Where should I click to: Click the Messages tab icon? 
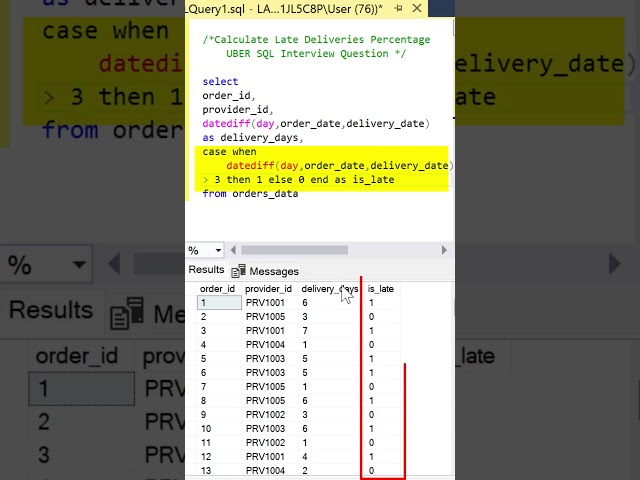[x=238, y=271]
